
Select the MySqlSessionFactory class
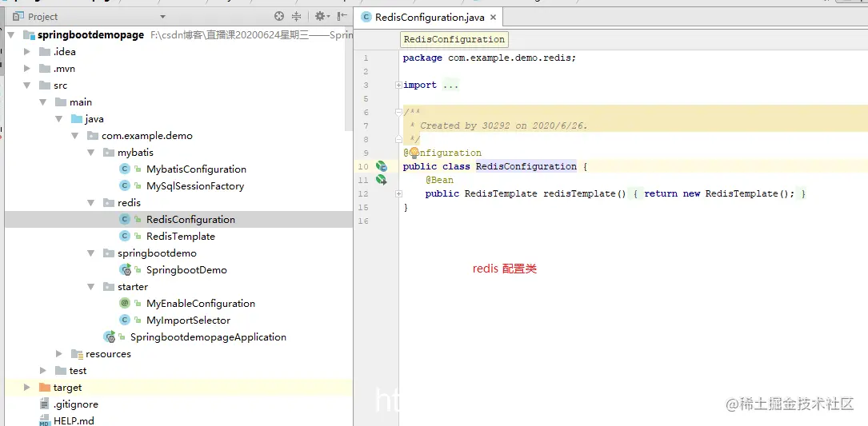coord(195,186)
